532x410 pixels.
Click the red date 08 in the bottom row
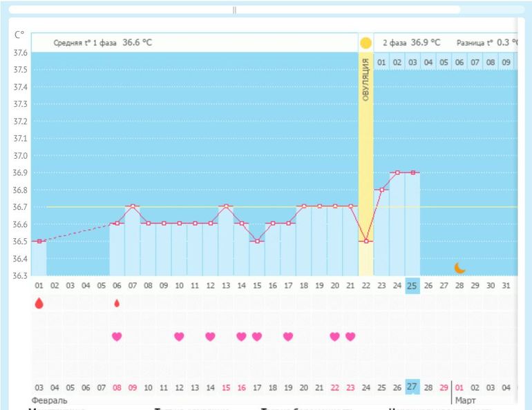coord(117,388)
